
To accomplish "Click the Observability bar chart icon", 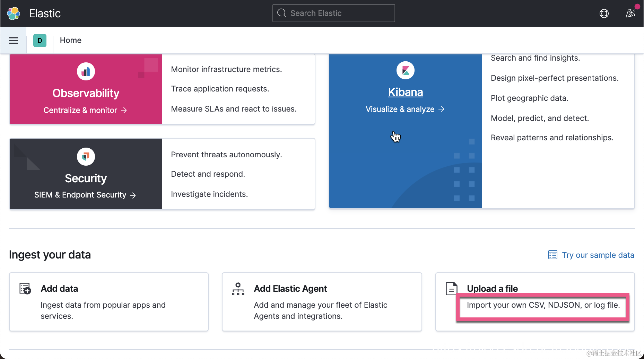I will pyautogui.click(x=86, y=71).
